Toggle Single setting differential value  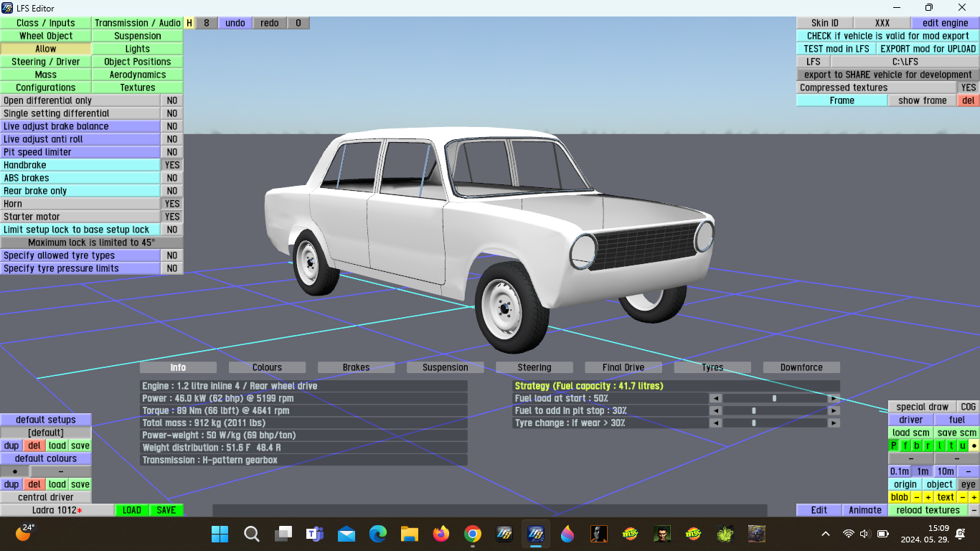click(172, 113)
